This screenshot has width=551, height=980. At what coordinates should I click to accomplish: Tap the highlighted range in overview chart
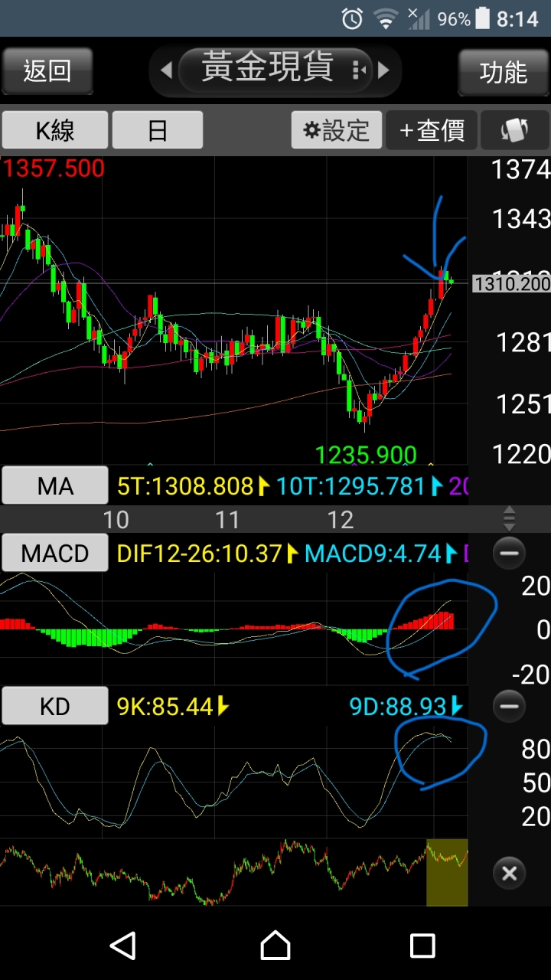(447, 872)
